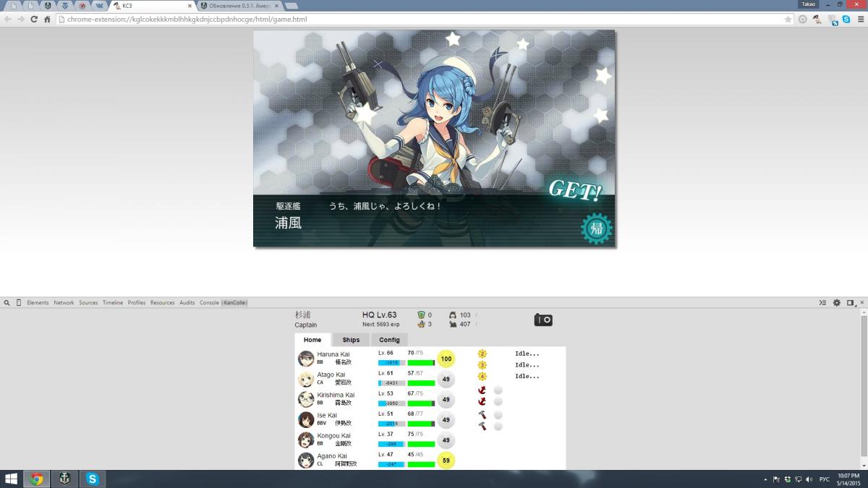
Task: Click Haruna Kai's green HP bar
Action: (x=421, y=362)
